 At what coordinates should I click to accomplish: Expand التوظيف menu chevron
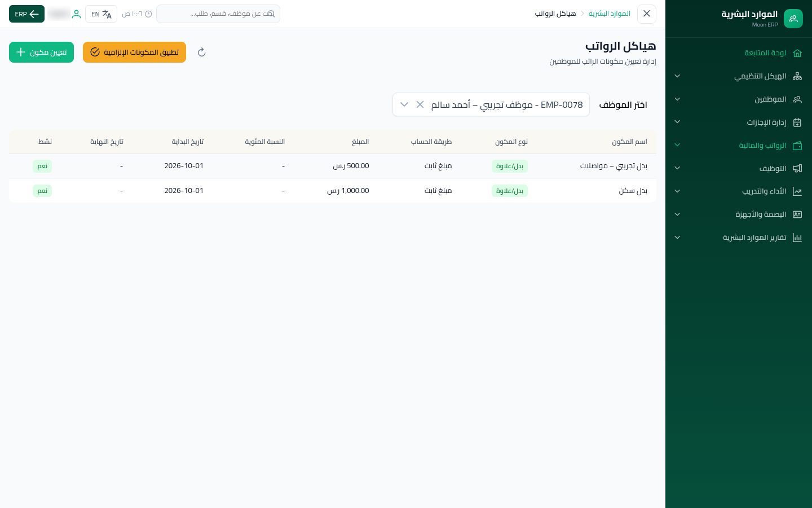pyautogui.click(x=677, y=168)
